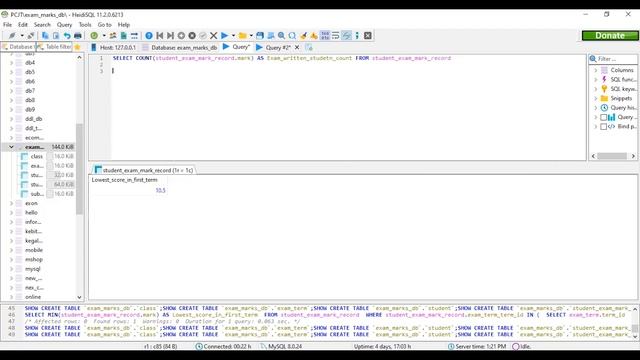The height and width of the screenshot is (360, 640).
Task: Open the Edit menu
Action: pyautogui.click(x=23, y=24)
